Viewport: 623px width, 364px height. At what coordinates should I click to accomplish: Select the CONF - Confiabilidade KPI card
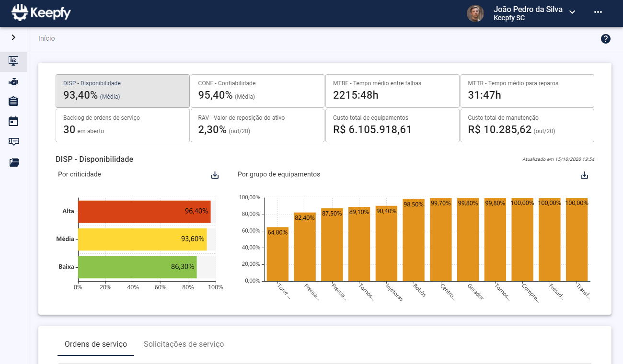pos(257,91)
